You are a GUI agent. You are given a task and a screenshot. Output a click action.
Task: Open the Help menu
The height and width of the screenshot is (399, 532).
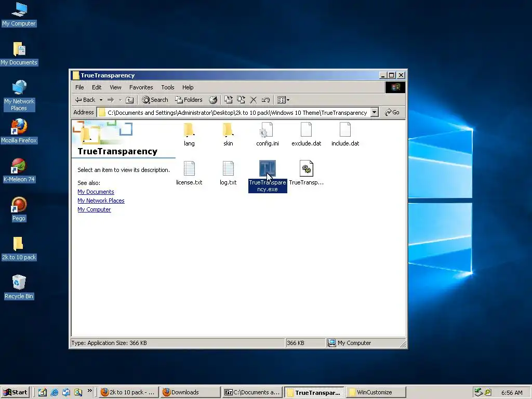point(188,87)
